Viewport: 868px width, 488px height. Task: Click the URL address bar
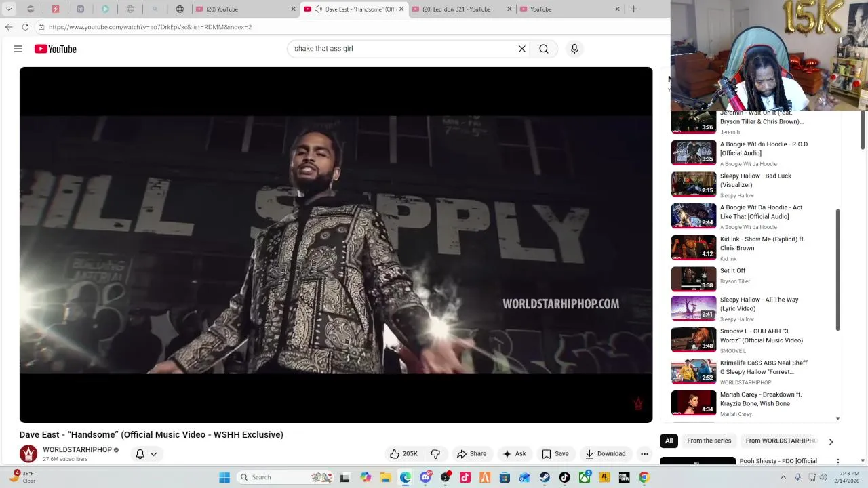click(353, 27)
